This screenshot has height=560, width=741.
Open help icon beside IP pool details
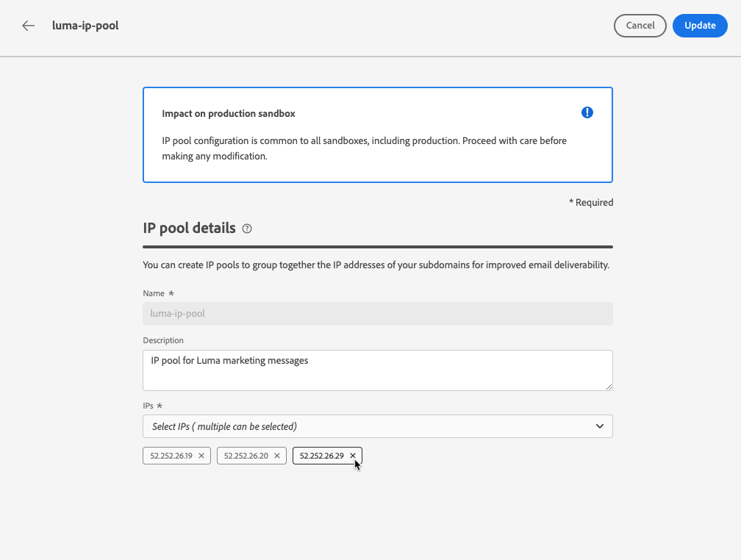(x=247, y=229)
